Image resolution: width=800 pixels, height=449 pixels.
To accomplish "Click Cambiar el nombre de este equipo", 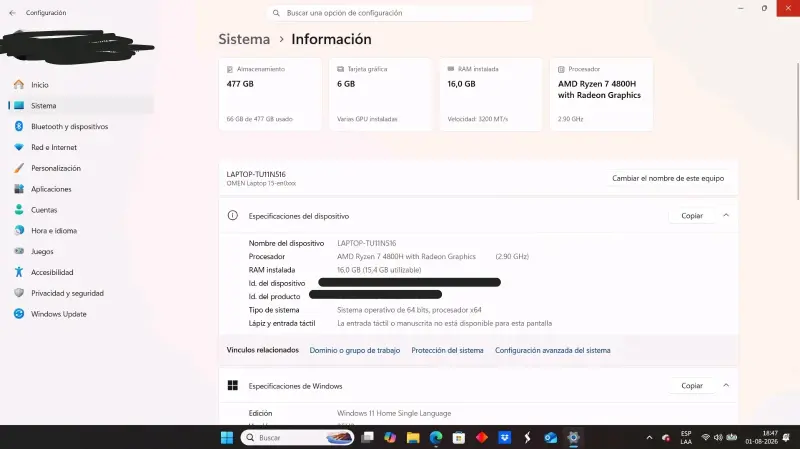I will (668, 179).
